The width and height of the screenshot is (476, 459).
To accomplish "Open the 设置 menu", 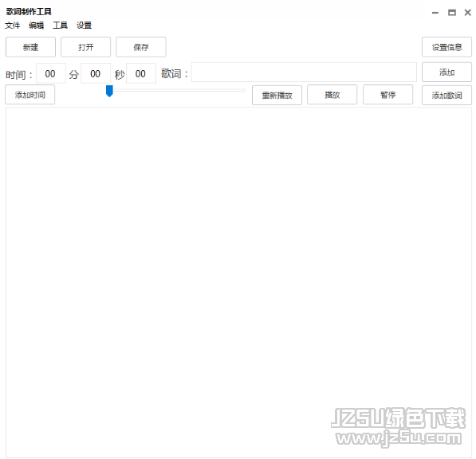I will (x=84, y=25).
